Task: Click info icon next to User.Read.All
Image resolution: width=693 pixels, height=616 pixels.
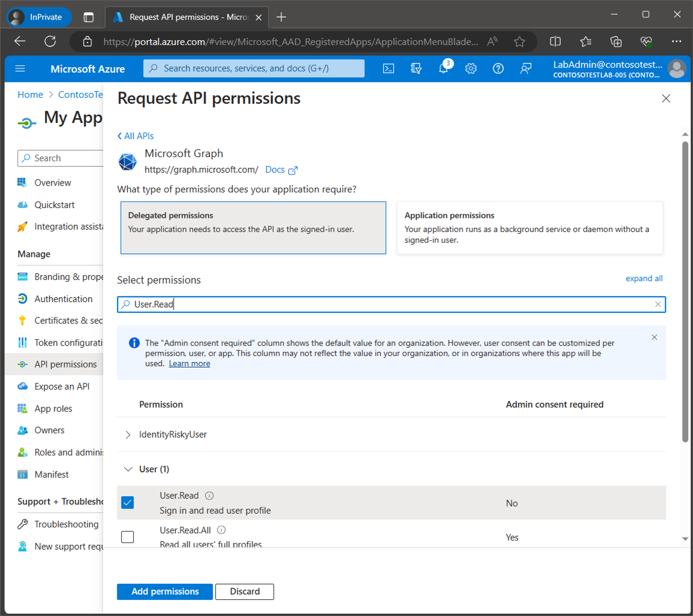Action: pyautogui.click(x=221, y=530)
